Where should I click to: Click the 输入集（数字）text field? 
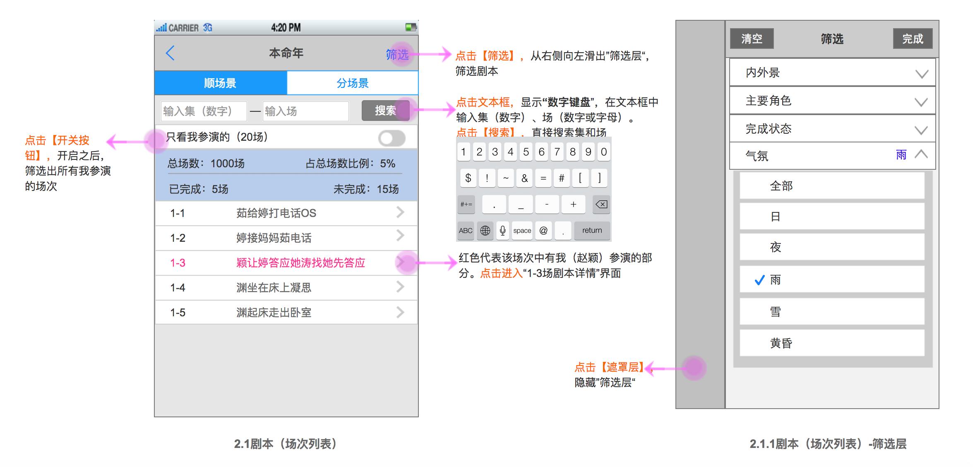(x=204, y=111)
